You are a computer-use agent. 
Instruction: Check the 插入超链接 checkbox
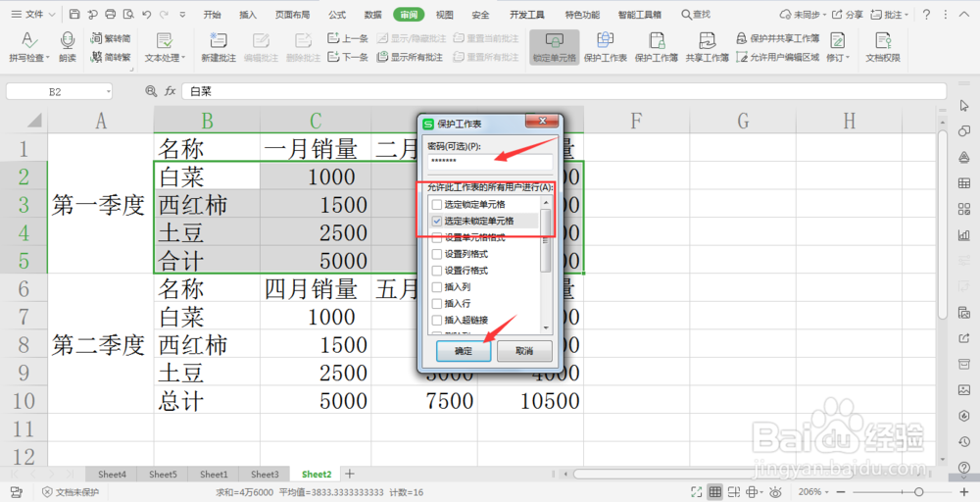click(437, 320)
